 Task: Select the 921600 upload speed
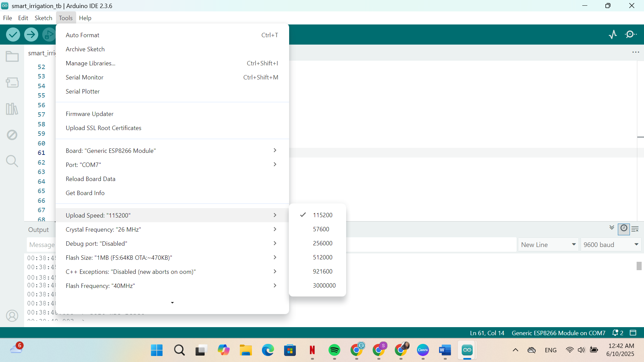coord(322,271)
